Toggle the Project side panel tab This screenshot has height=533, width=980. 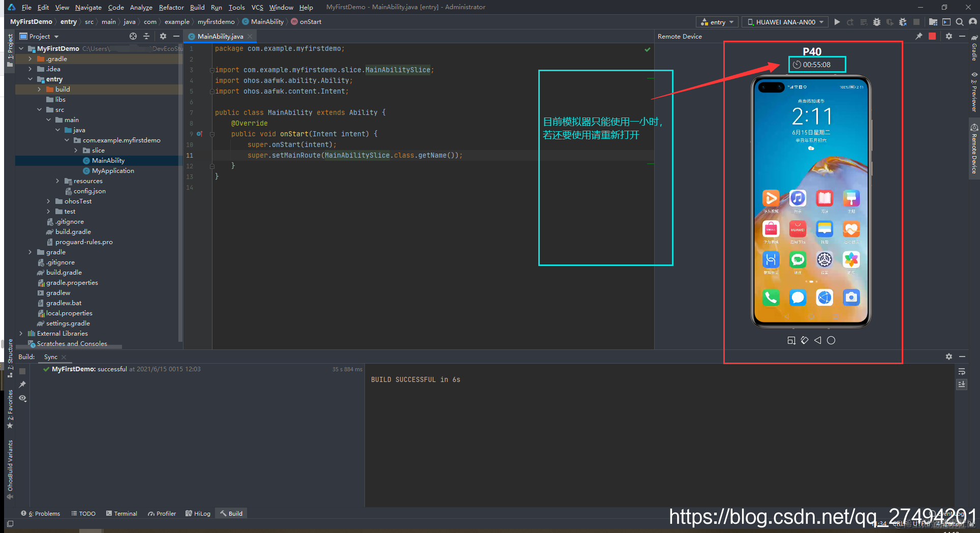[10, 51]
